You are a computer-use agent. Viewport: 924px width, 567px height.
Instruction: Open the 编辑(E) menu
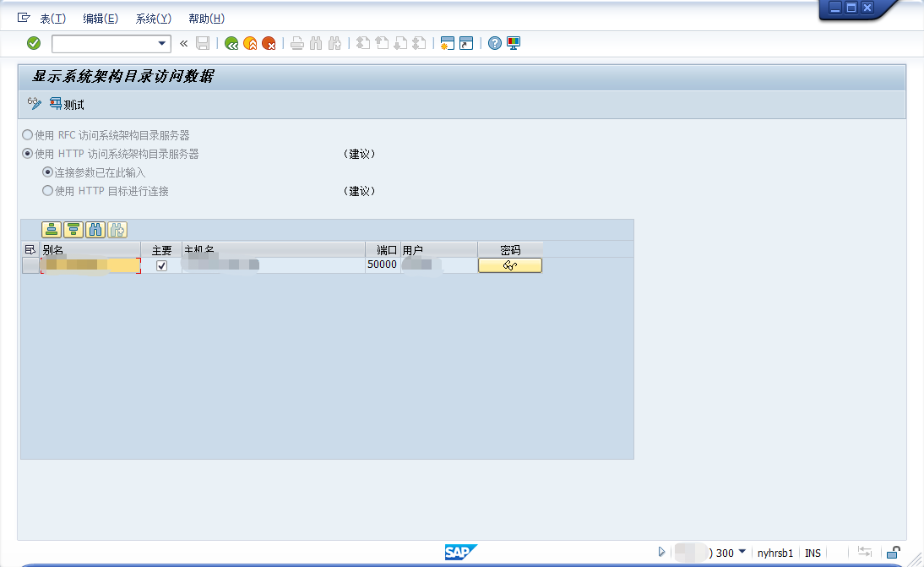(x=101, y=19)
